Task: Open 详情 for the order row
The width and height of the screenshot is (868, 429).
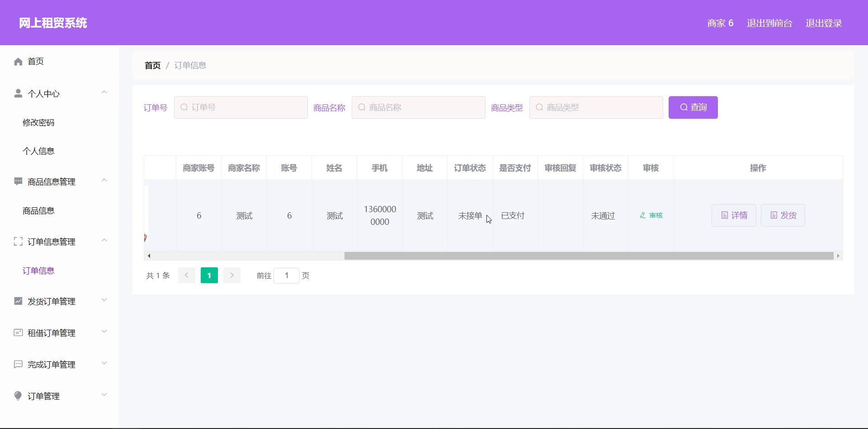Action: point(733,215)
